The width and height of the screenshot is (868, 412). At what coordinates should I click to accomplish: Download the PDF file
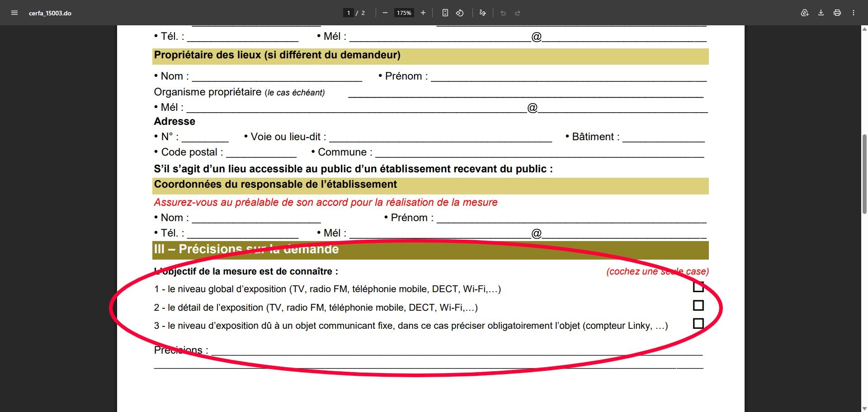(x=821, y=13)
